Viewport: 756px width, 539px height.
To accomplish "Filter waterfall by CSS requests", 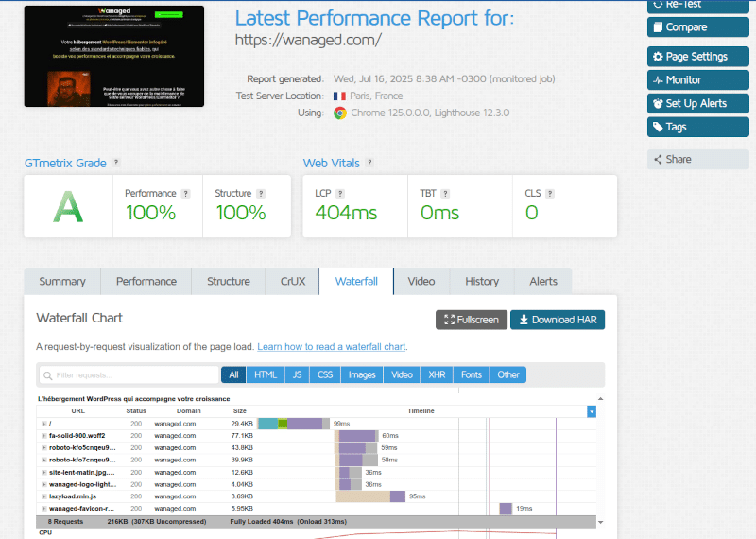I will 325,374.
